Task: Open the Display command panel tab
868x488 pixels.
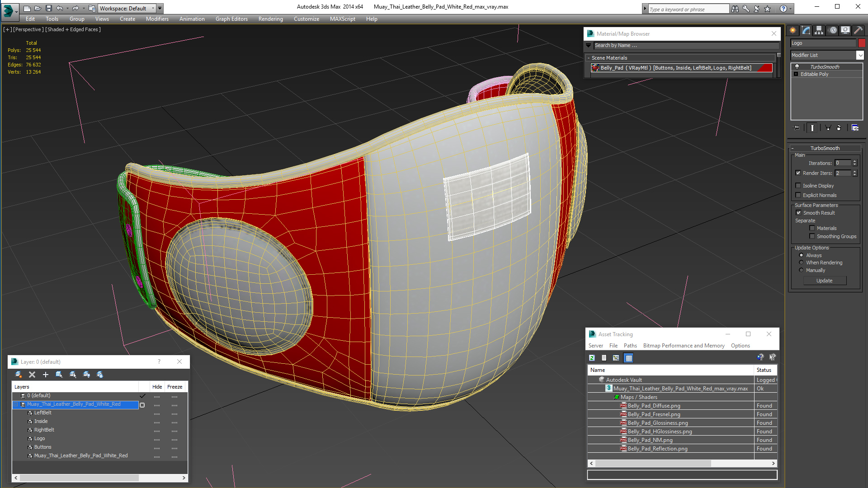Action: pos(845,30)
